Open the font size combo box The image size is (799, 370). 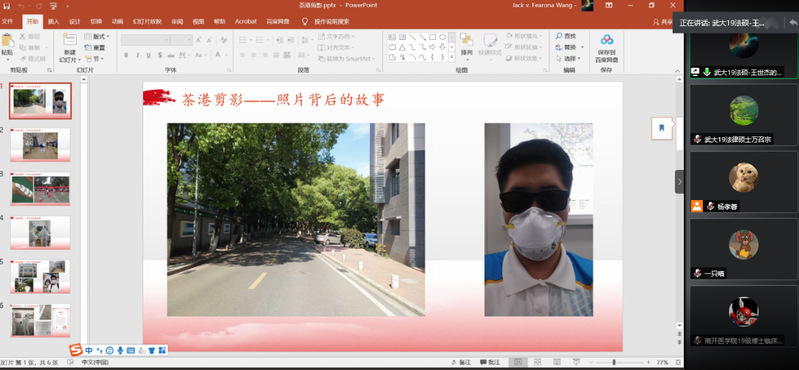[181, 40]
